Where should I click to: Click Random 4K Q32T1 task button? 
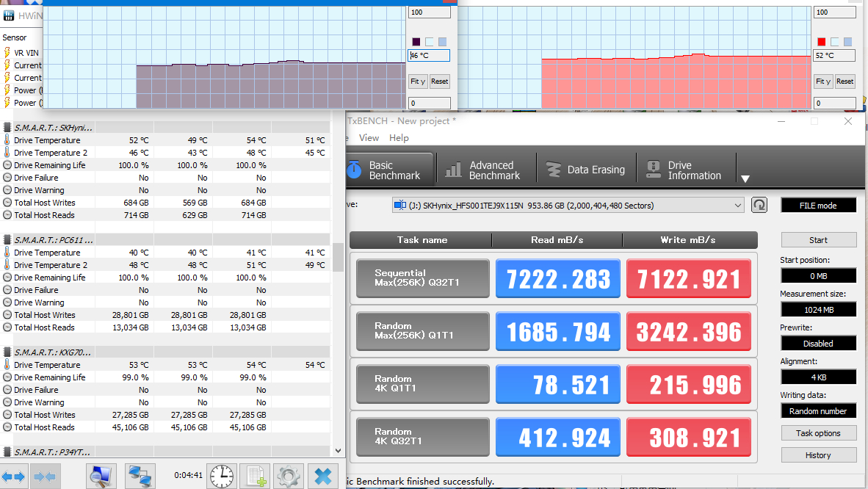click(x=423, y=437)
